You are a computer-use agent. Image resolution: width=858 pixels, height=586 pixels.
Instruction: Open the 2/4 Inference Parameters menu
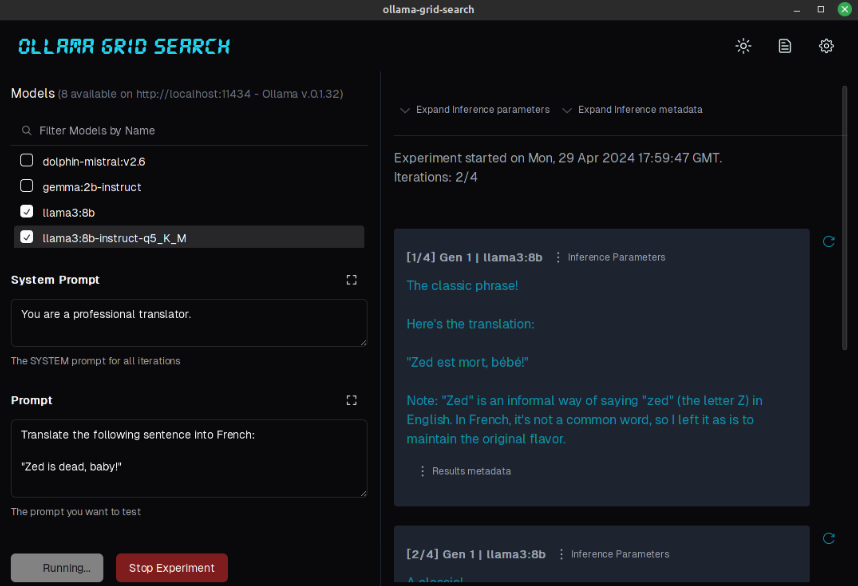613,554
